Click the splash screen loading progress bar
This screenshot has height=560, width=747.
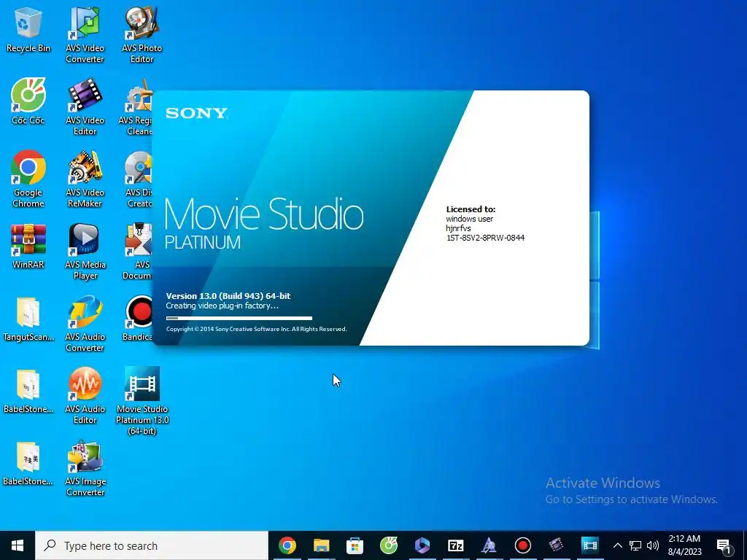[x=239, y=318]
